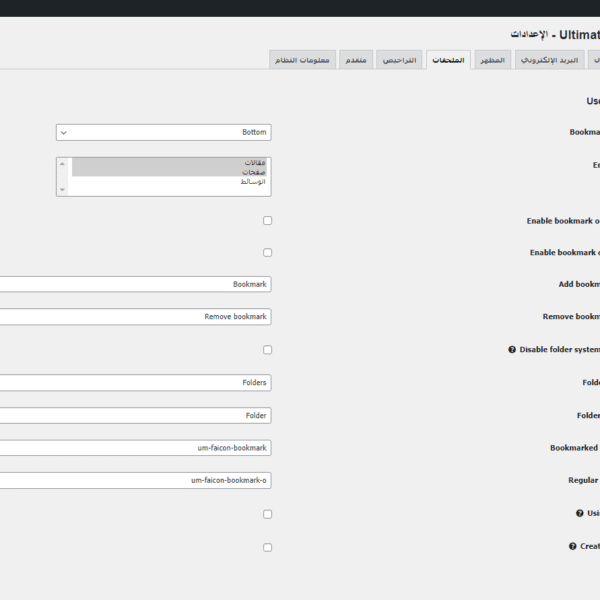Tick the checkbox directly below the post types list
Image resolution: width=600 pixels, height=600 pixels.
pyautogui.click(x=267, y=220)
